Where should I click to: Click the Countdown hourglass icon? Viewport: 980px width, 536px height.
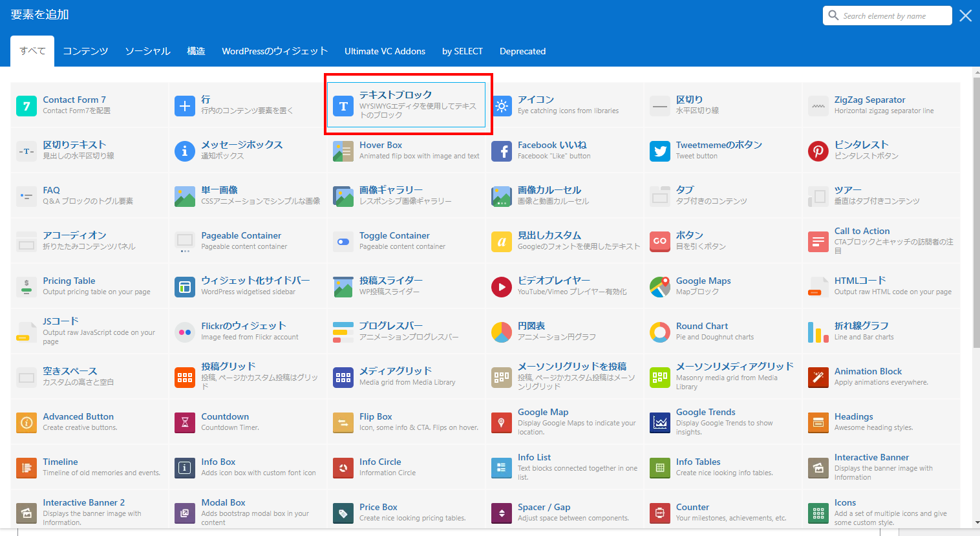pos(185,422)
